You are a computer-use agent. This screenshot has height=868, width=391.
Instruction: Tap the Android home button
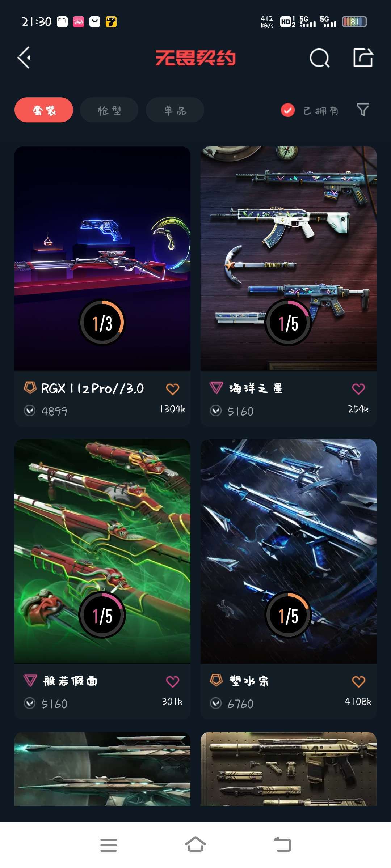195,845
